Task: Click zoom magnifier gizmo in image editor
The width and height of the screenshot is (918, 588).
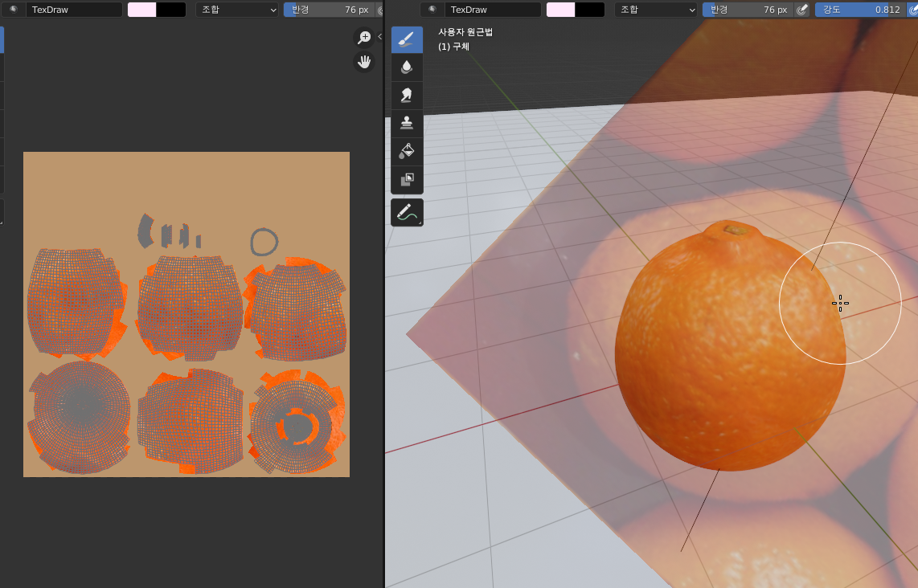Action: click(x=364, y=38)
